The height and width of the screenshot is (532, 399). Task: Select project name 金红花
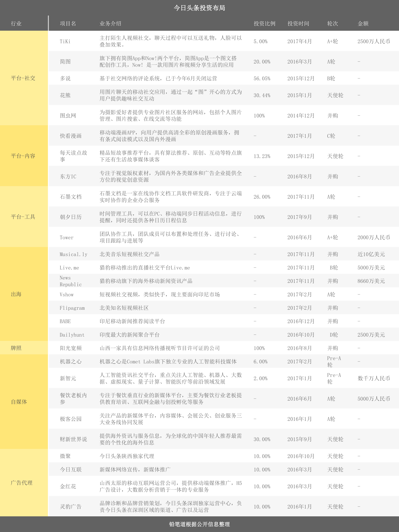click(x=68, y=486)
